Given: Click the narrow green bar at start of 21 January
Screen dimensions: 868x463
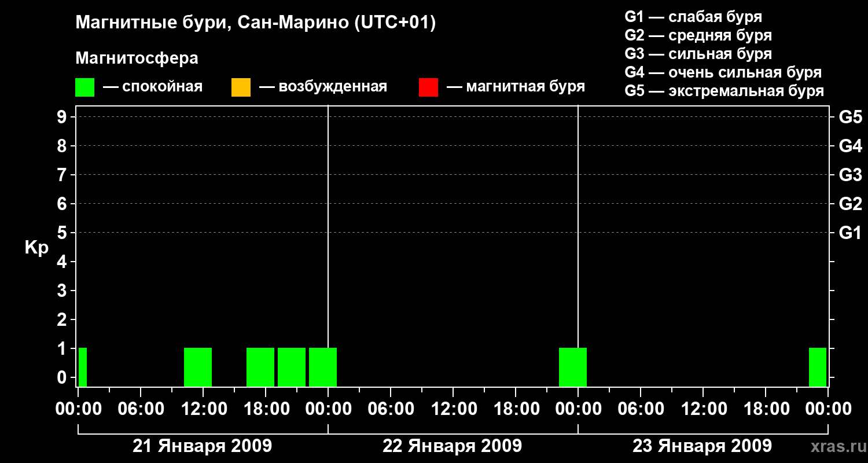Looking at the screenshot, I should coord(83,367).
